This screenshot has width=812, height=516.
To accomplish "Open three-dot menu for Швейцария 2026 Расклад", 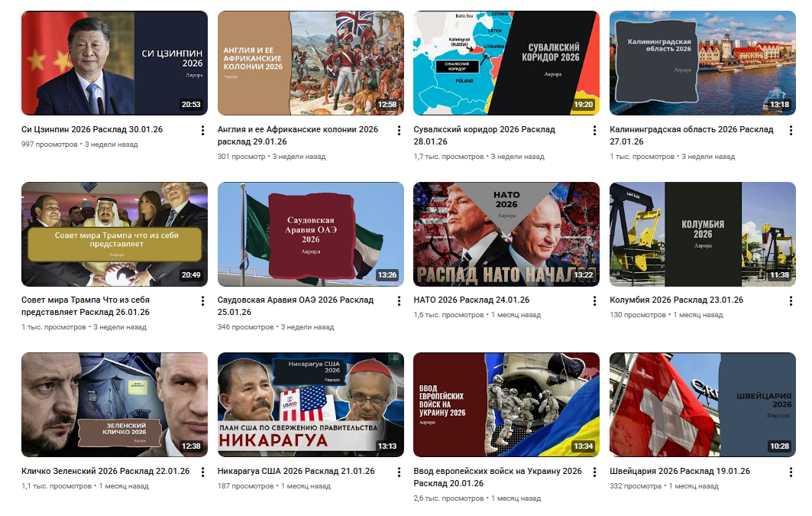I will tap(791, 472).
